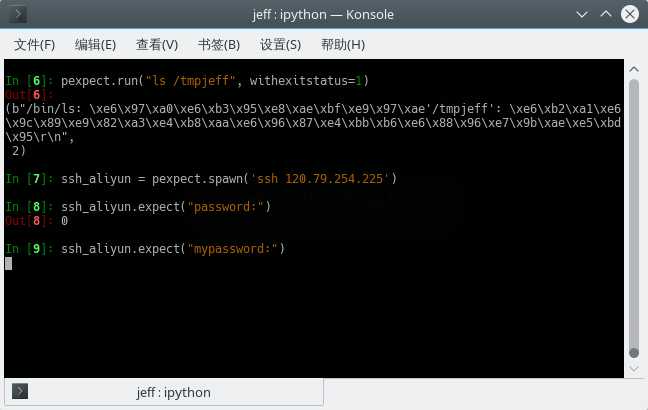This screenshot has width=648, height=410.
Task: Click the ssh 120.79.254.225 string in terminal
Action: point(320,179)
